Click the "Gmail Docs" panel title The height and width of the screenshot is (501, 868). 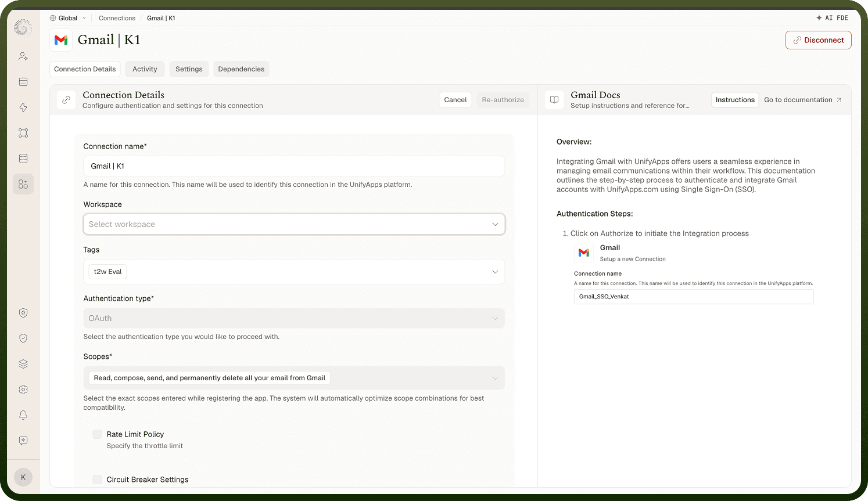coord(596,95)
